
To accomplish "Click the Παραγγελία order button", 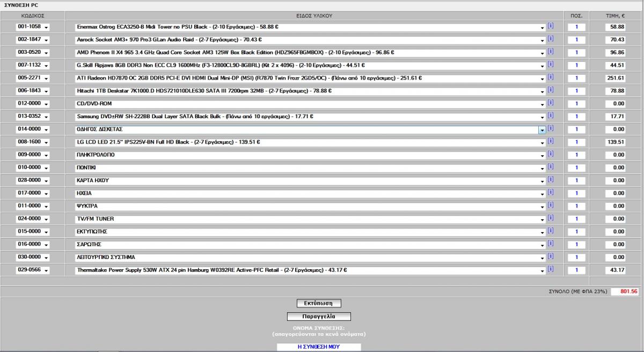I will (x=319, y=317).
